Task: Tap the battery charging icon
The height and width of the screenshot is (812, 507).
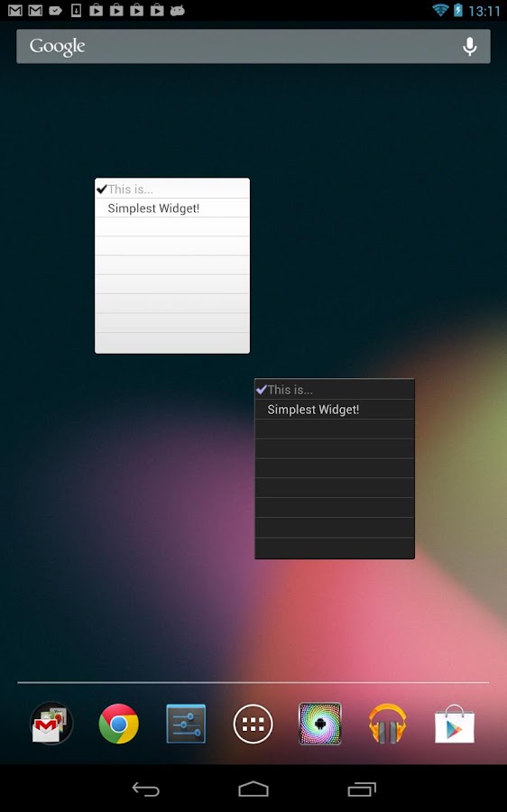Action: [457, 10]
